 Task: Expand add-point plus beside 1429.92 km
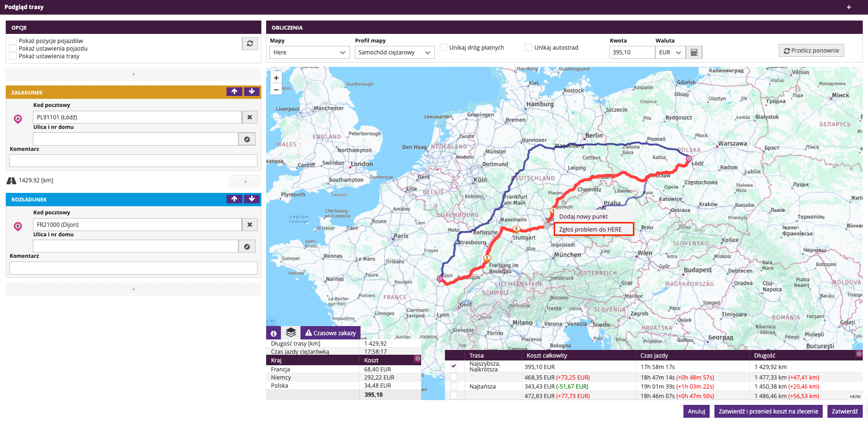pos(245,181)
